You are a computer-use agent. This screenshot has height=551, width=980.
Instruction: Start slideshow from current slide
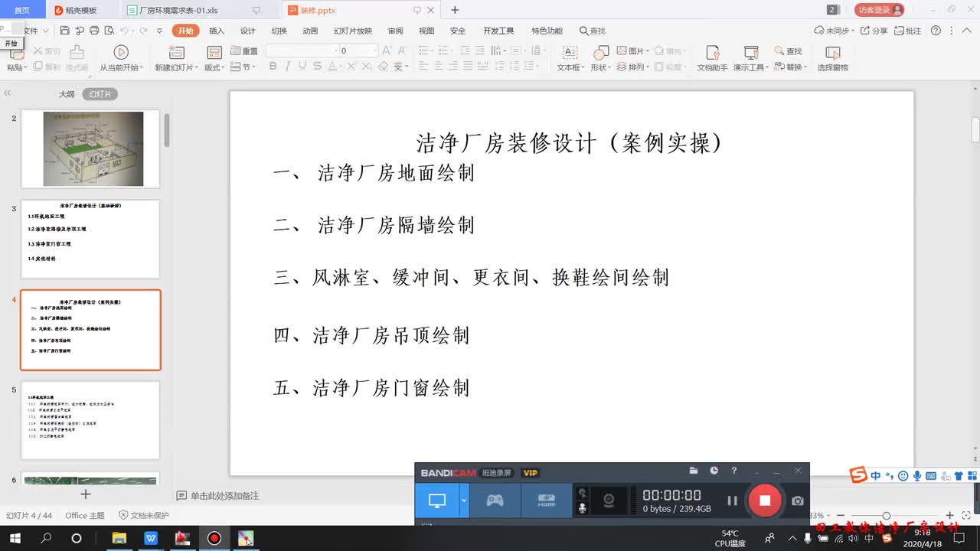121,58
